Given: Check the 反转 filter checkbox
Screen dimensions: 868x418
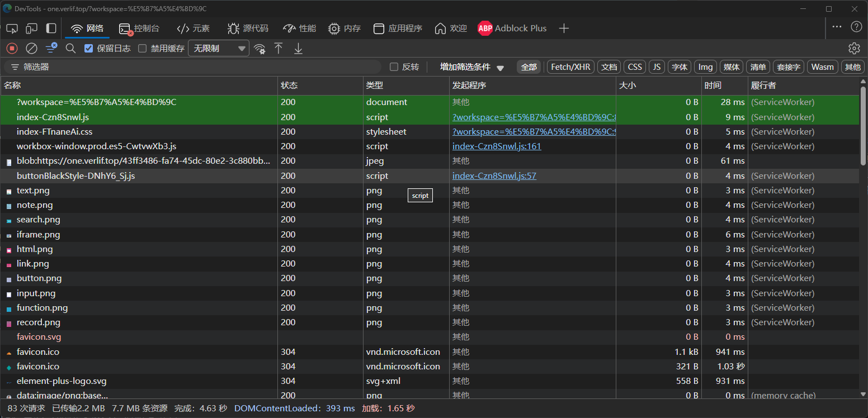Looking at the screenshot, I should pyautogui.click(x=394, y=67).
